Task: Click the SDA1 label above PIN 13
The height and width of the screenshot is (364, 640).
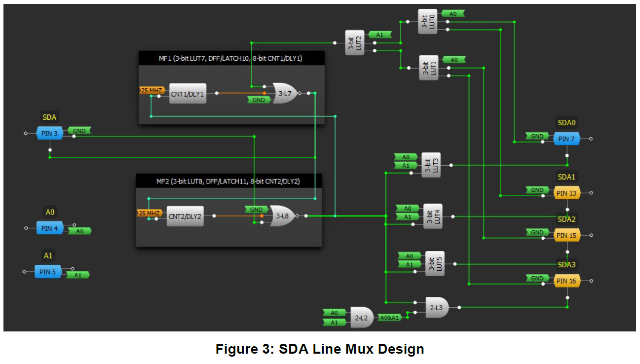Action: click(566, 177)
